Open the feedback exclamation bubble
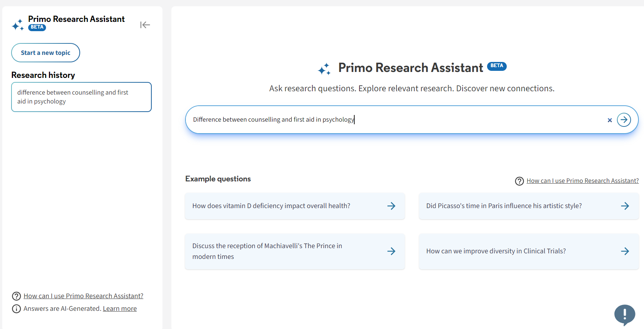The height and width of the screenshot is (329, 644). coord(625,315)
